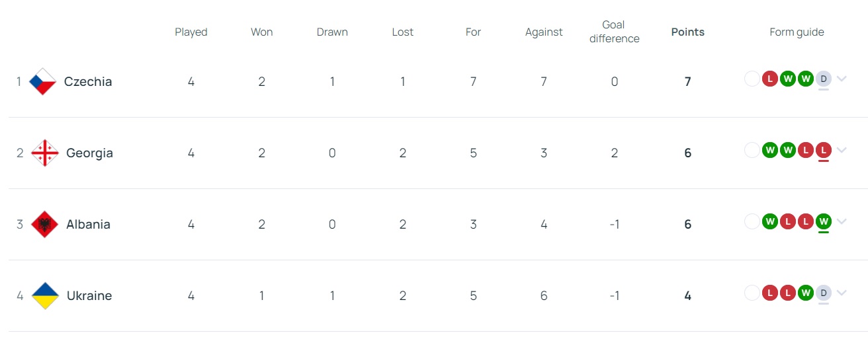The image size is (868, 339).
Task: Expand Georgia's form guide chevron
Action: click(x=842, y=150)
